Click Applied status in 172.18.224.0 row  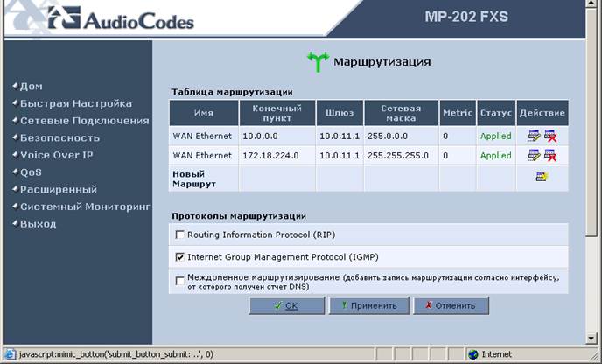495,156
